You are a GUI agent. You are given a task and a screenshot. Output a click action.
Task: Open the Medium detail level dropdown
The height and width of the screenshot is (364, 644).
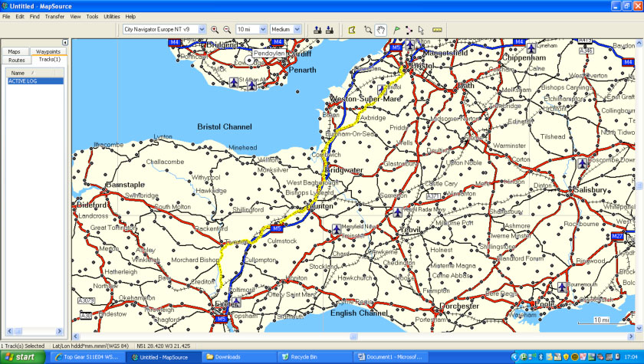pos(297,30)
